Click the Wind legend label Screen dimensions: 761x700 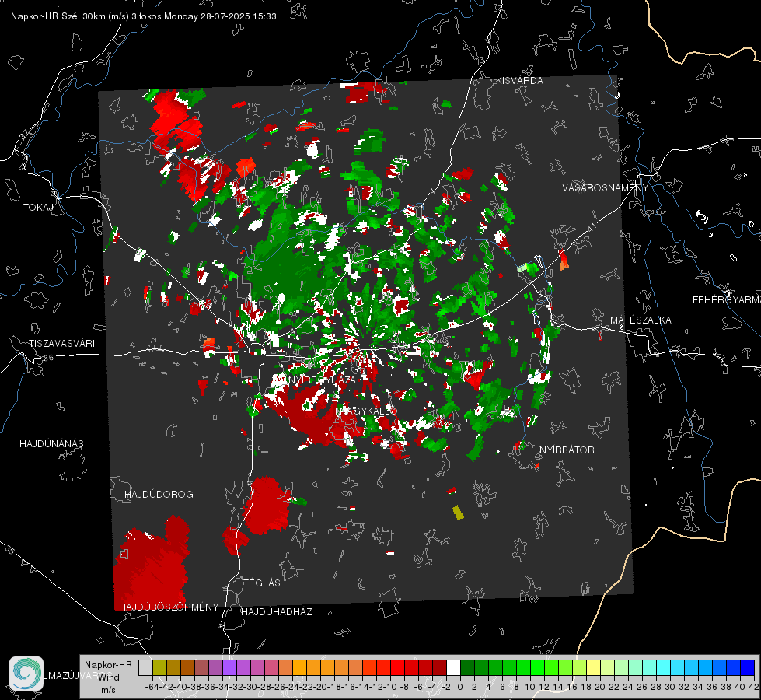109,677
